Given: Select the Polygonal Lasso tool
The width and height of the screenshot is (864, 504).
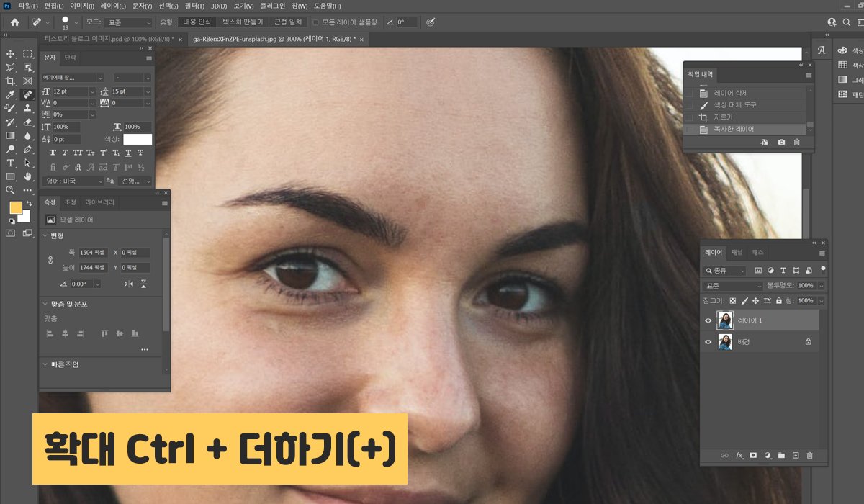Looking at the screenshot, I should point(11,68).
